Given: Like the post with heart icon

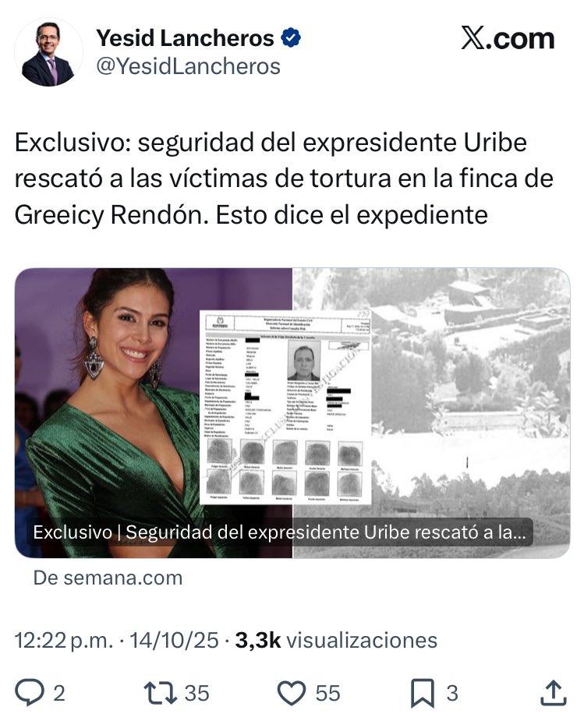Looking at the screenshot, I should click(x=292, y=693).
